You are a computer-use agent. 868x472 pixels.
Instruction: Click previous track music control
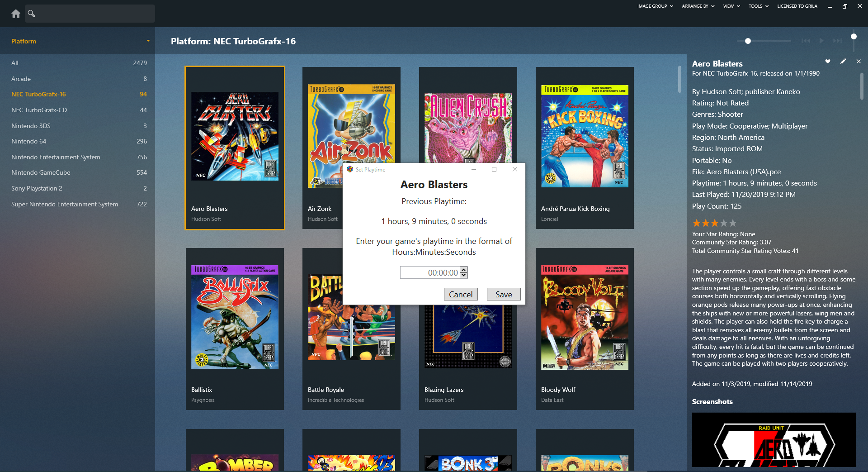(806, 41)
